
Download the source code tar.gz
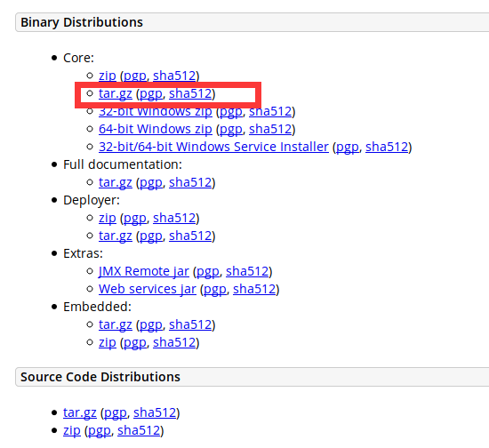pyautogui.click(x=80, y=412)
